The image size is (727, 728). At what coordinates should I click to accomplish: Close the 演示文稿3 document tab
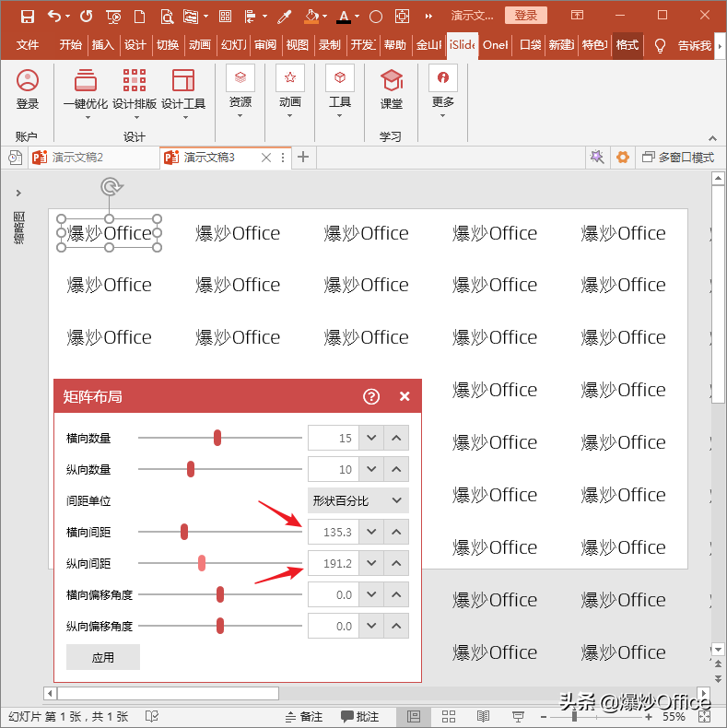point(266,158)
